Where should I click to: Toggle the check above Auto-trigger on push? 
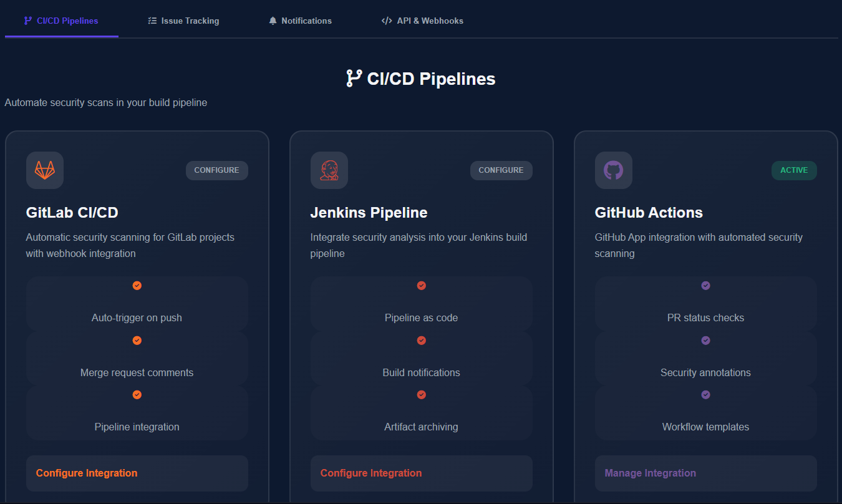click(137, 286)
